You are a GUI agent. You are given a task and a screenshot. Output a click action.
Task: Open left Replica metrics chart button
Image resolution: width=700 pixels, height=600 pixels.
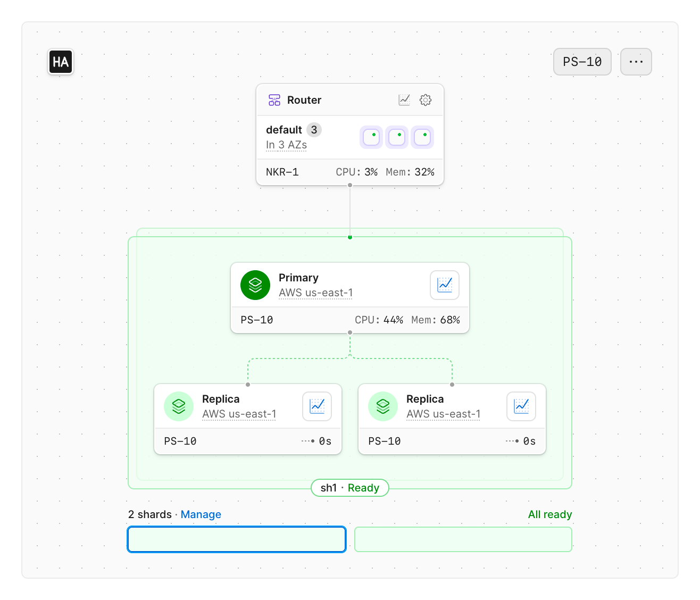[317, 406]
